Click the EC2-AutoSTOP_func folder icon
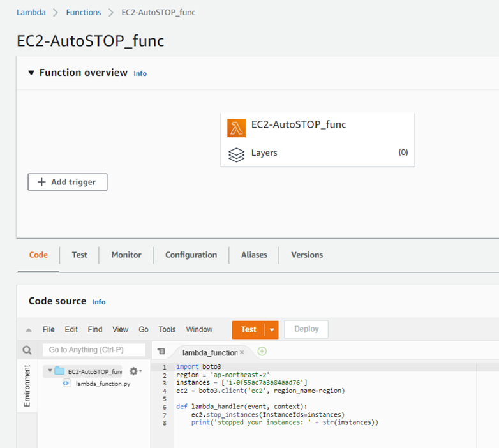 59,371
